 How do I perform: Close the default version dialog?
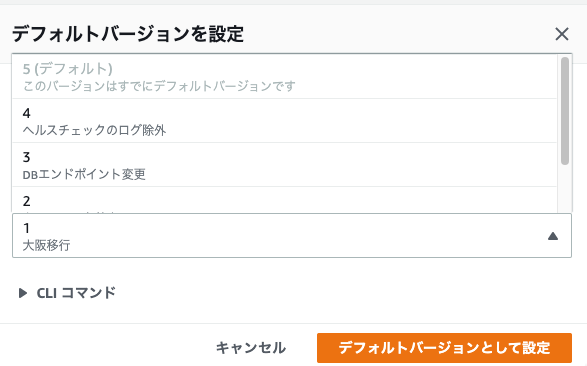point(562,34)
